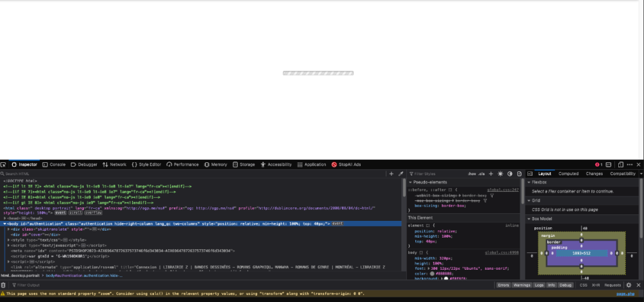The width and height of the screenshot is (644, 302).
Task: Collapse the Pseudo-elements section
Action: click(410, 182)
